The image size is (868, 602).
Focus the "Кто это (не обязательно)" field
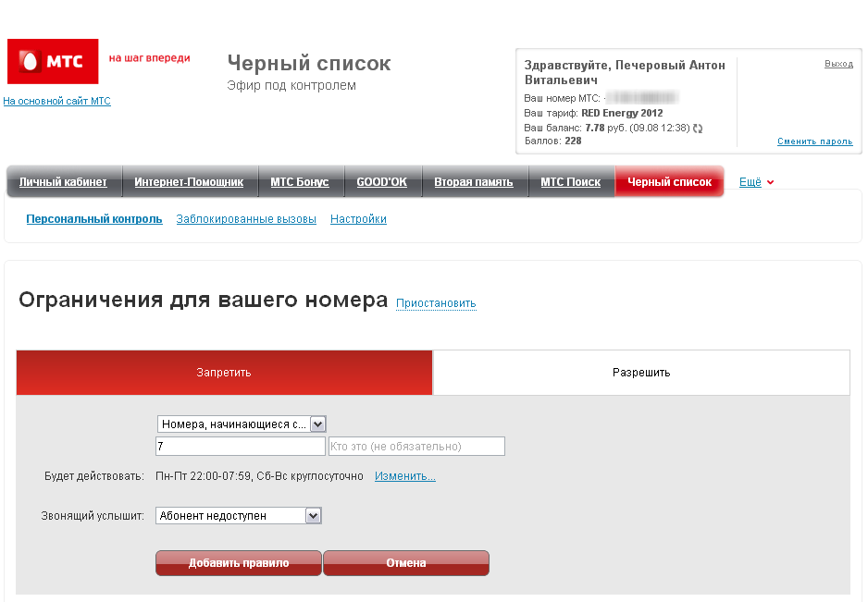pyautogui.click(x=416, y=447)
